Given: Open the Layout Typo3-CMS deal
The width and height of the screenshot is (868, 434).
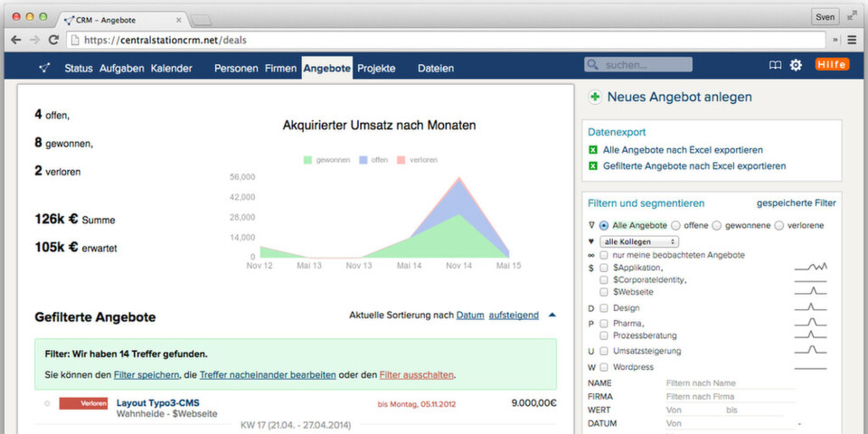Looking at the screenshot, I should point(157,402).
